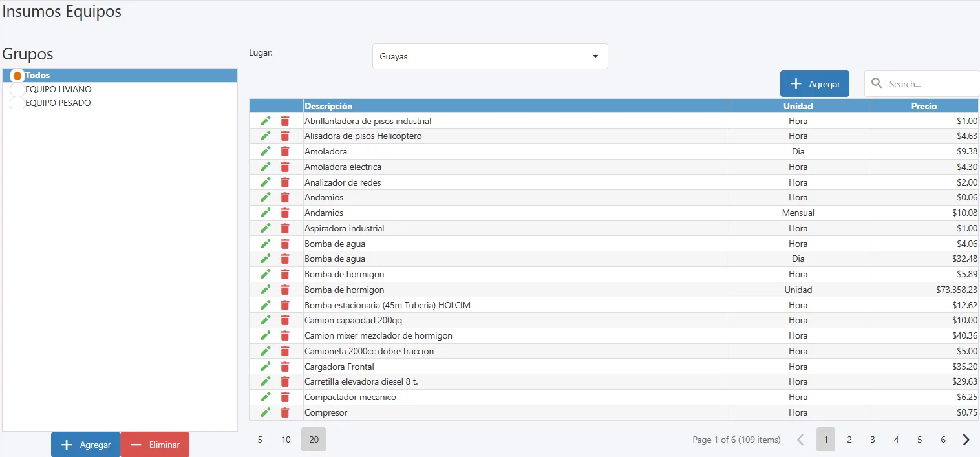Click next page arrow in pagination
This screenshot has height=457, width=980.
(966, 440)
